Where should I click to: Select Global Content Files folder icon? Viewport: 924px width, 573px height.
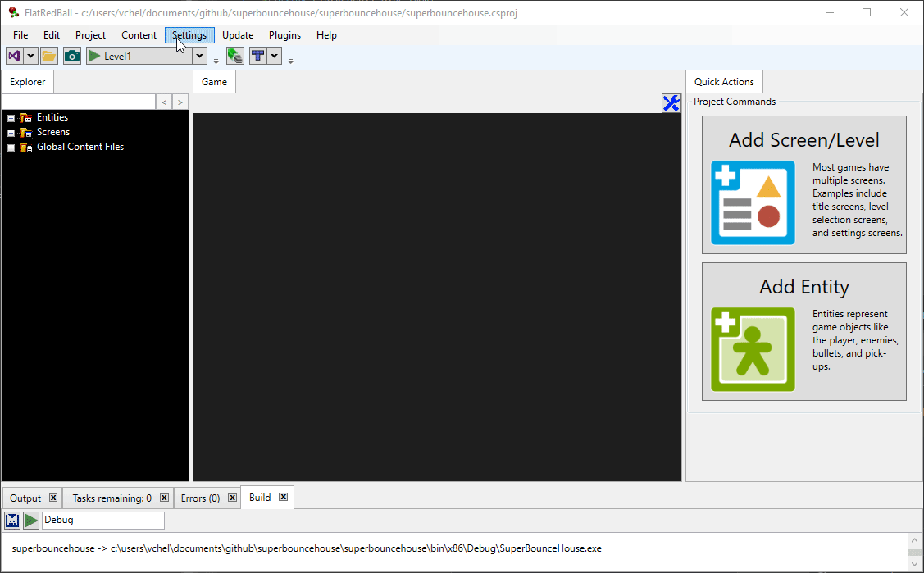pyautogui.click(x=26, y=148)
